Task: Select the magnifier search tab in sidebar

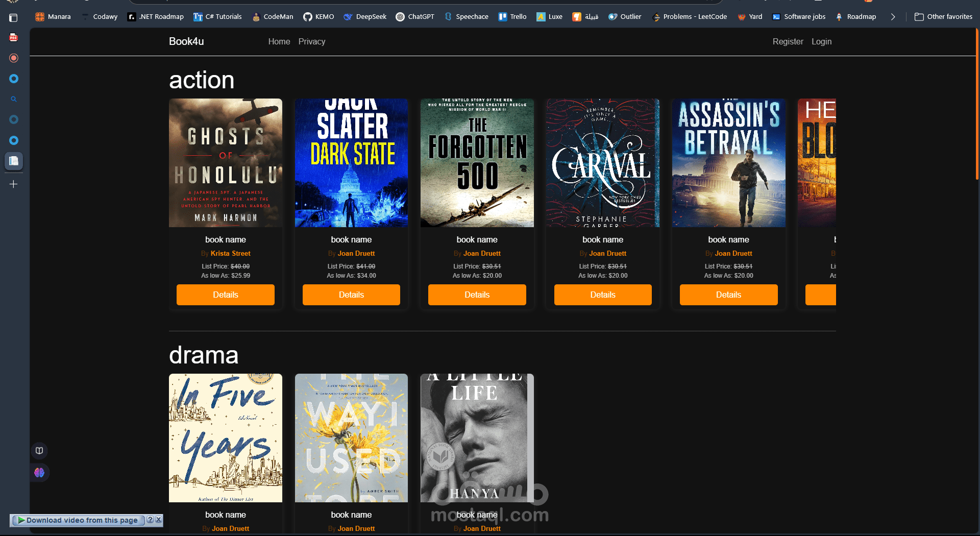Action: coord(14,99)
